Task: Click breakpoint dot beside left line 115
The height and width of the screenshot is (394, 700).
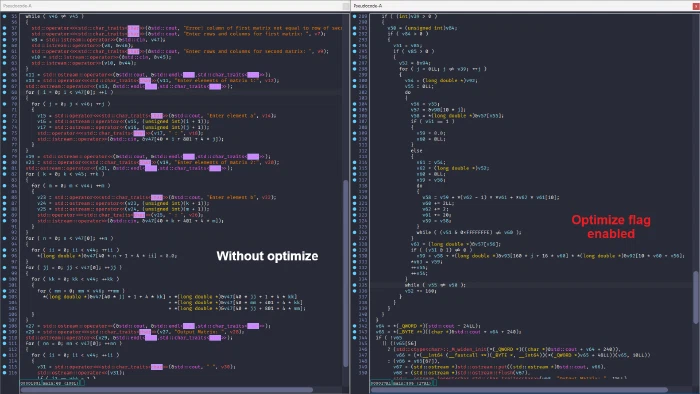Action: click(x=4, y=366)
